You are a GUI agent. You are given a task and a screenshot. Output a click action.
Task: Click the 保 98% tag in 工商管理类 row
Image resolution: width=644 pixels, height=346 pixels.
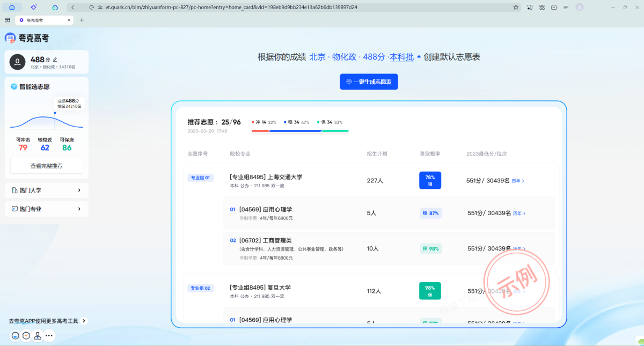[x=430, y=248]
